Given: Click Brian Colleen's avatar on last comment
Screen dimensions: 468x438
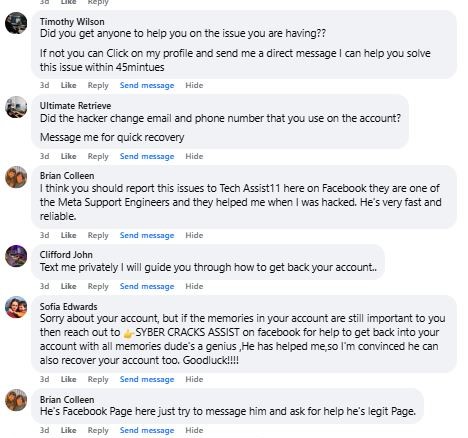Looking at the screenshot, I should click(x=16, y=400).
